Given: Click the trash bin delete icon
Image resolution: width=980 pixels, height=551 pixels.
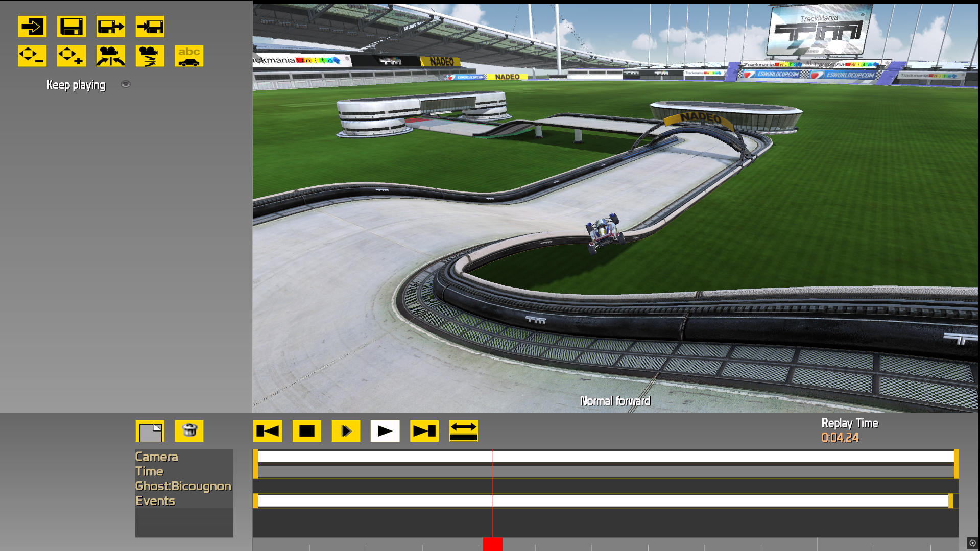Looking at the screenshot, I should pyautogui.click(x=189, y=431).
